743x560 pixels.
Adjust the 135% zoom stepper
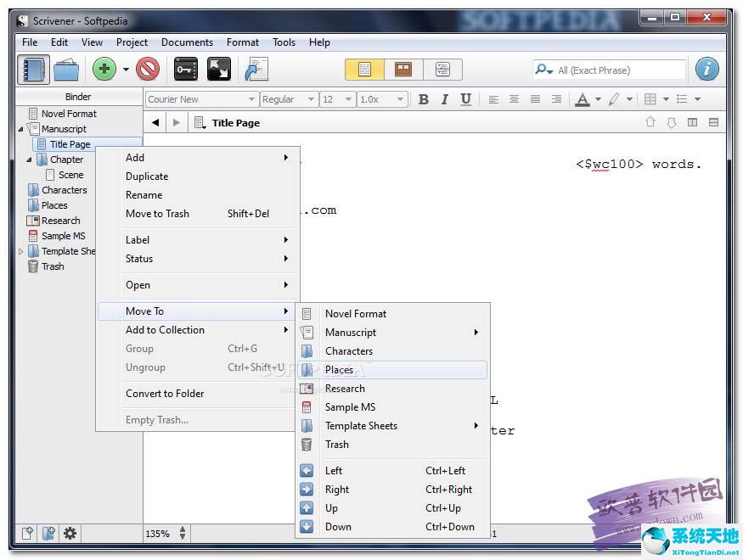(183, 534)
